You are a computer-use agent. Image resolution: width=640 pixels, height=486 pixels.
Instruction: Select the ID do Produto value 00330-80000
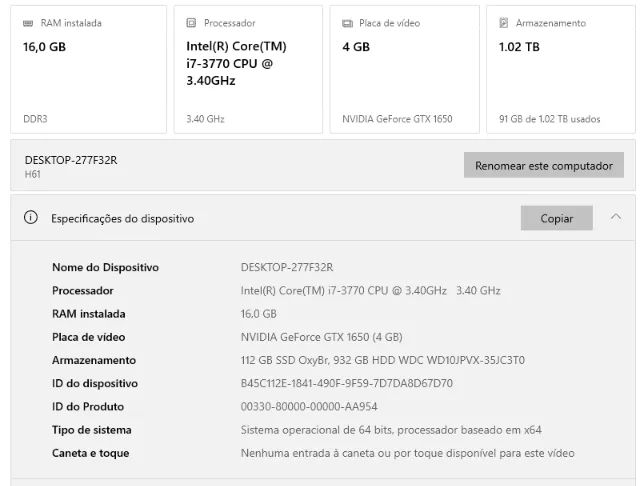309,406
